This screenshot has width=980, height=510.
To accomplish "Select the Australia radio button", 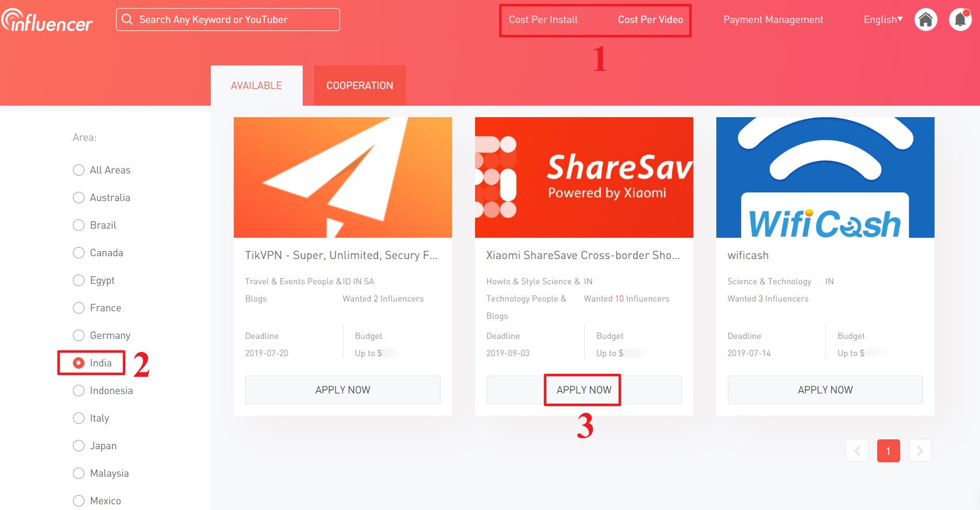I will (79, 198).
